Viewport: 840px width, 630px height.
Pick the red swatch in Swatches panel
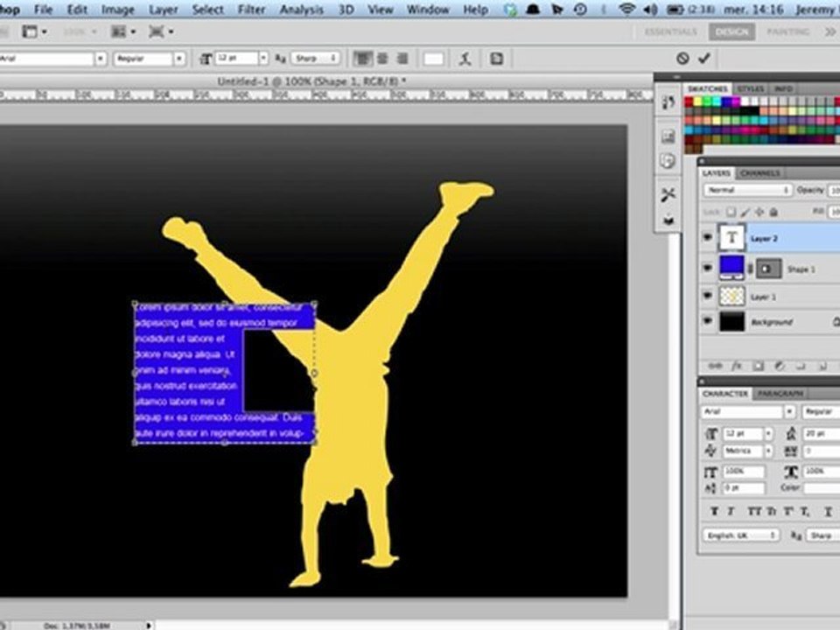tap(689, 101)
